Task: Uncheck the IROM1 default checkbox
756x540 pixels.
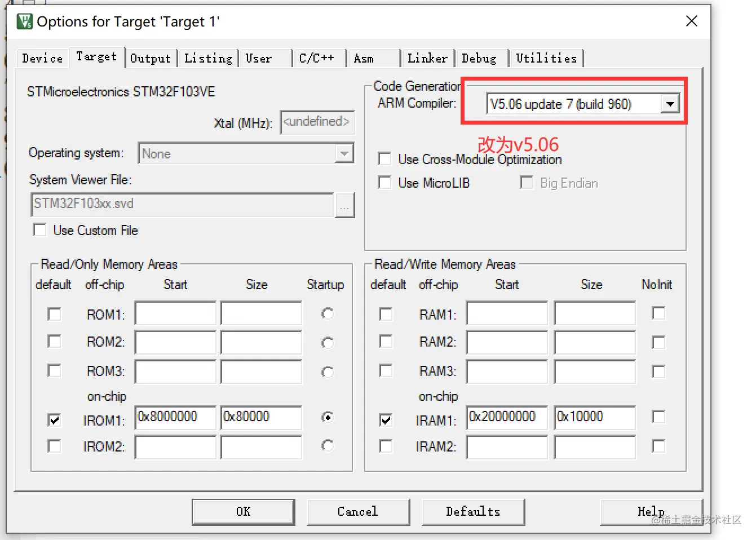Action: click(x=54, y=420)
